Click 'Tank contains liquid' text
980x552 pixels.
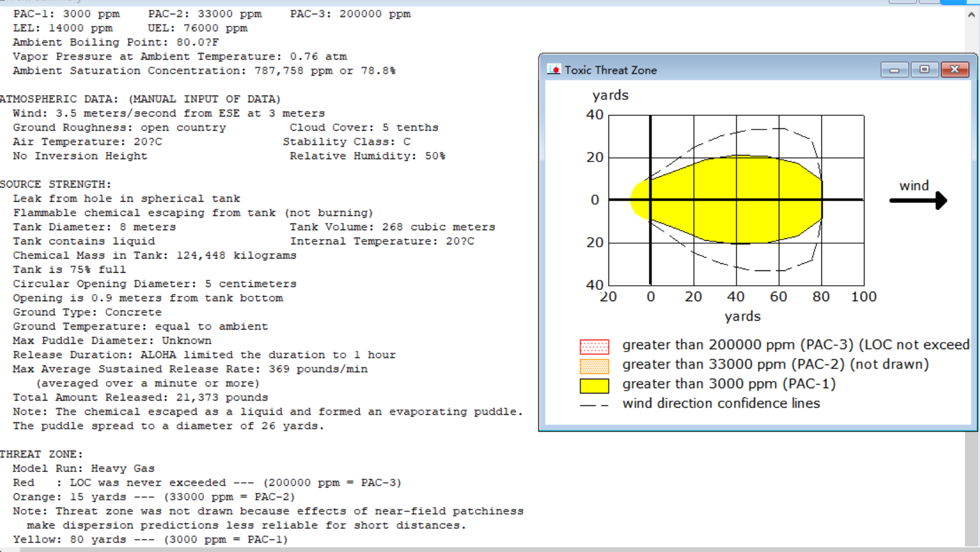click(84, 241)
